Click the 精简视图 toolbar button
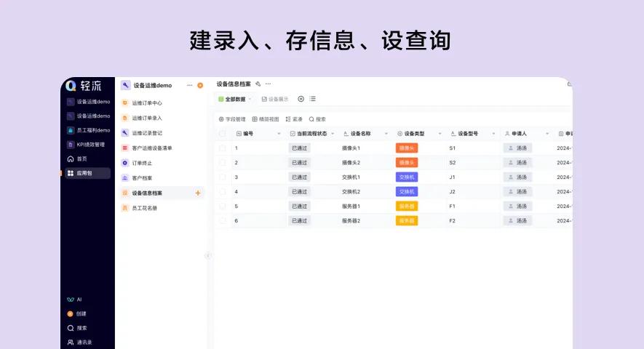The image size is (644, 349). (x=266, y=119)
